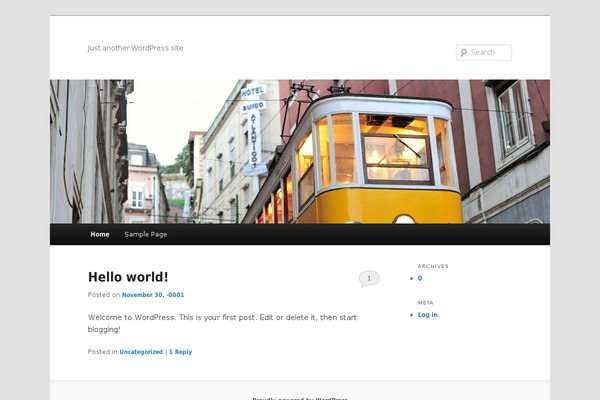Click the 'Welcome to WordPress' post text

click(222, 323)
